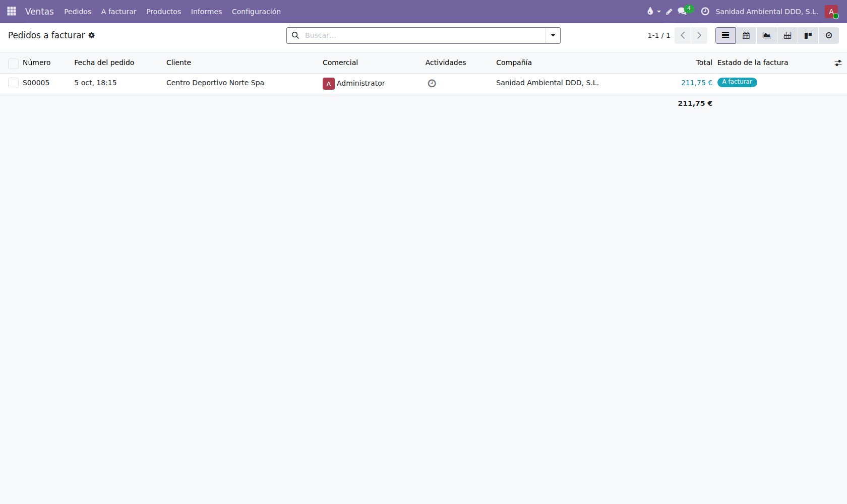Switch to activity view

click(829, 35)
